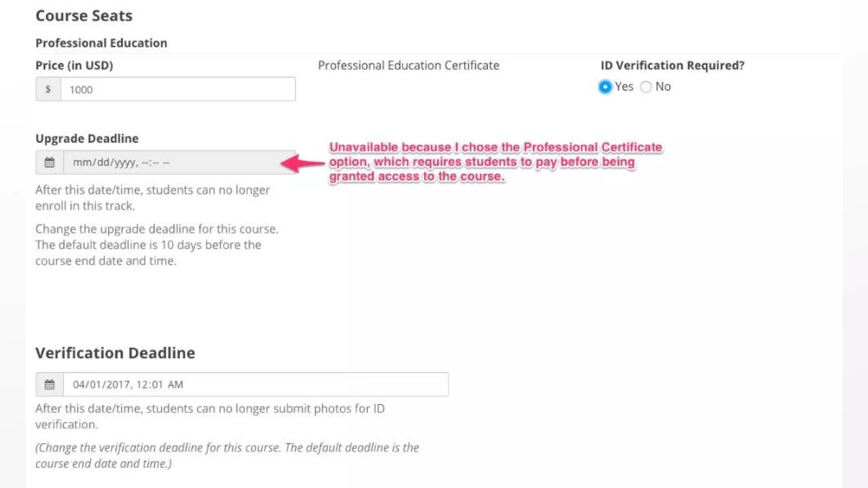The height and width of the screenshot is (488, 868).
Task: Click the ID Verification Required? label
Action: (x=673, y=65)
